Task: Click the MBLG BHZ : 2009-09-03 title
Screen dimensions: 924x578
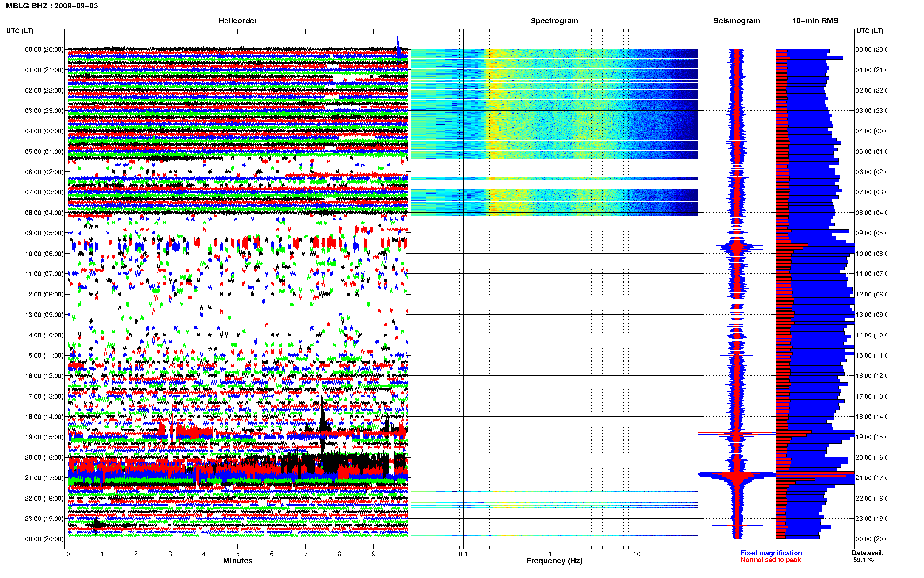Action: (x=52, y=6)
